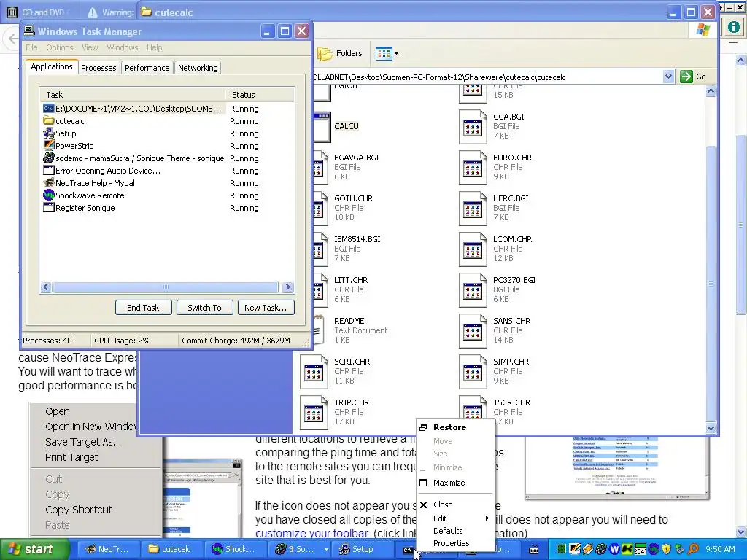Click the Go button in Explorer
The image size is (747, 560).
pyautogui.click(x=693, y=77)
